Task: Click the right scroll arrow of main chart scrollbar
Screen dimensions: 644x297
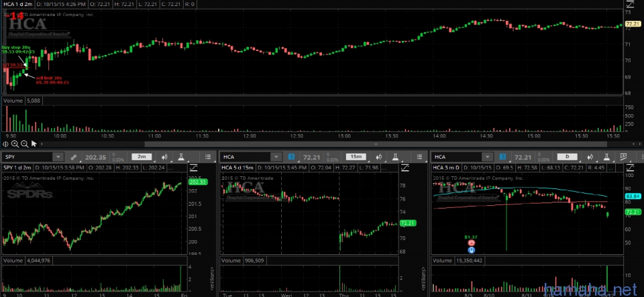Action: [639, 144]
